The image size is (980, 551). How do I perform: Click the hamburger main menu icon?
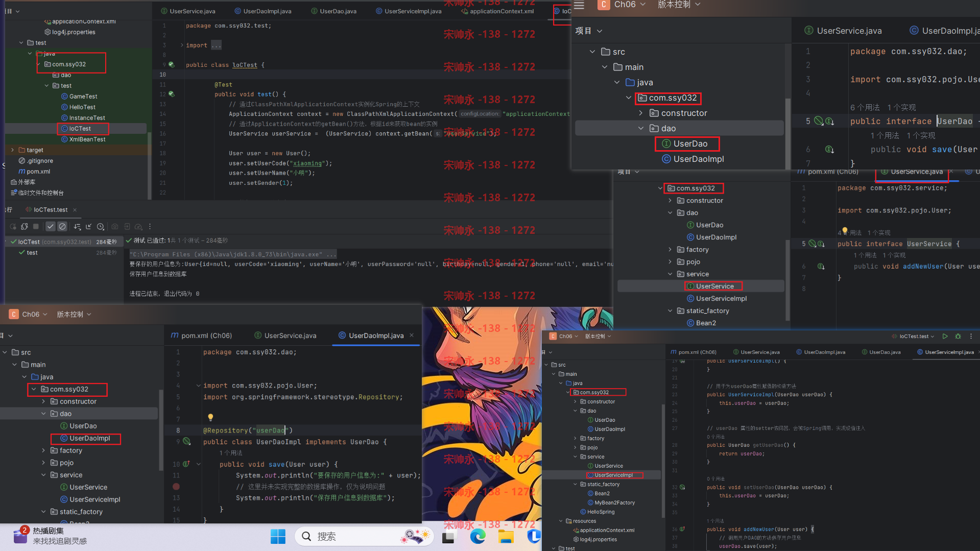579,5
